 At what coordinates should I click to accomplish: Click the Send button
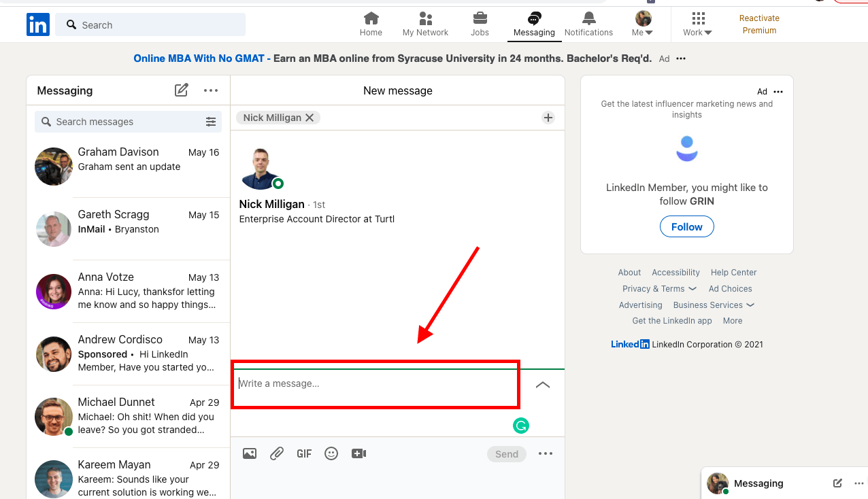(507, 454)
